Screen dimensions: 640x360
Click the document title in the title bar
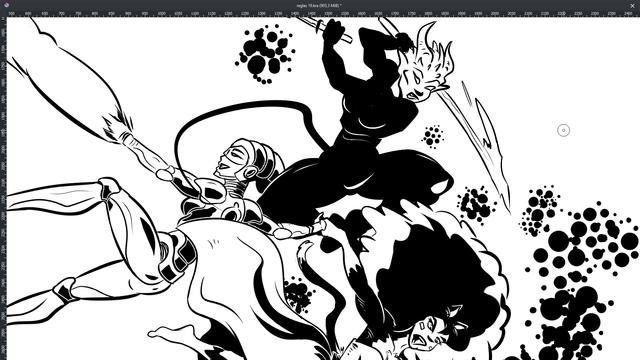coord(319,6)
